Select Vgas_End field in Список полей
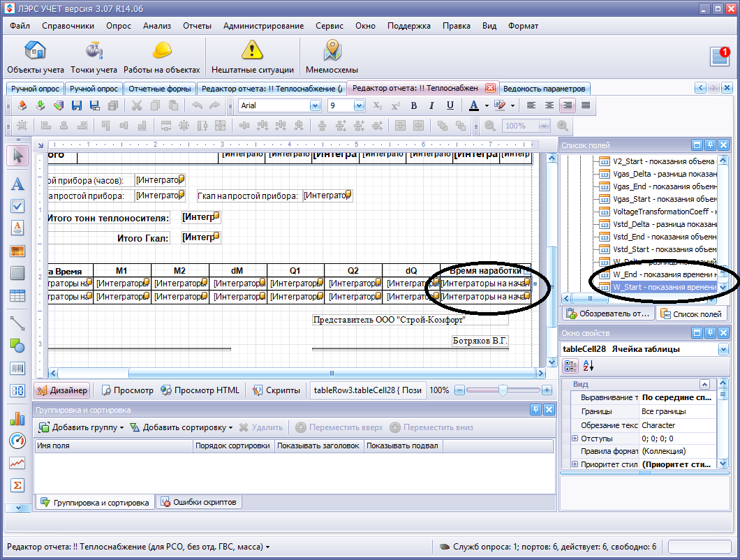 [x=657, y=186]
